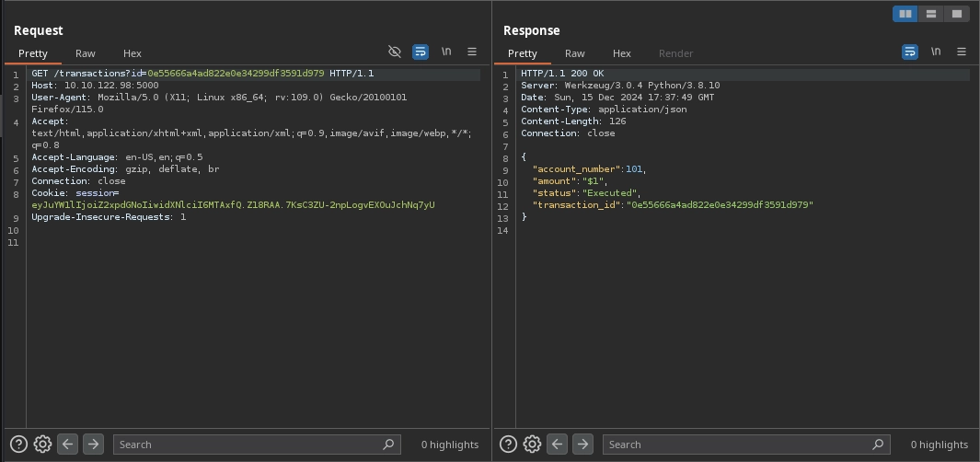
Task: Show \n characters in the Response panel
Action: point(936,52)
